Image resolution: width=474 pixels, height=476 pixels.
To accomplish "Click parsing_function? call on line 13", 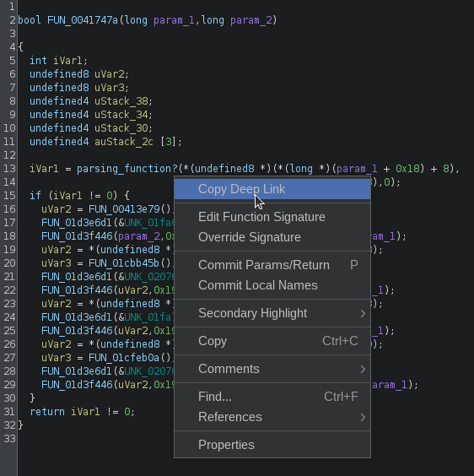I will click(x=127, y=169).
